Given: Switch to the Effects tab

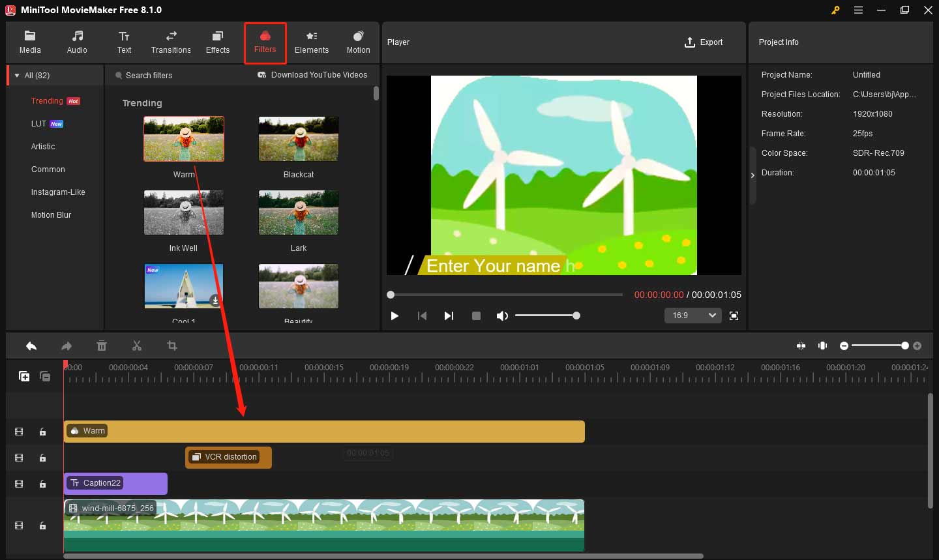Looking at the screenshot, I should point(218,42).
